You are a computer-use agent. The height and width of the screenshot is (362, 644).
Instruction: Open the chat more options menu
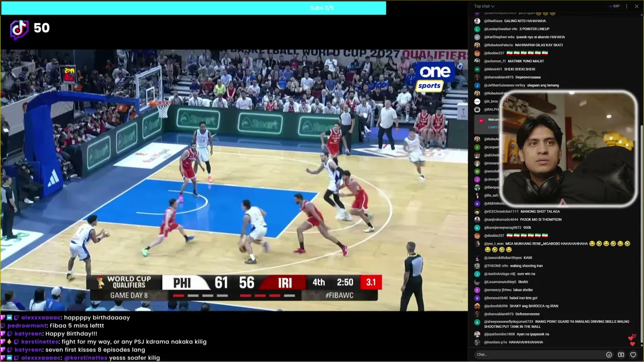coord(626,6)
